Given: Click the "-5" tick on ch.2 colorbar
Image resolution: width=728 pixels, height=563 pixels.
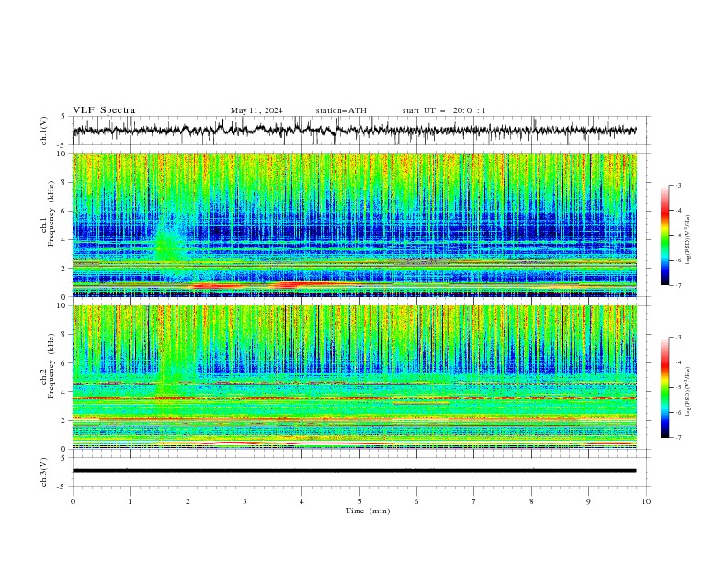Looking at the screenshot, I should [678, 387].
